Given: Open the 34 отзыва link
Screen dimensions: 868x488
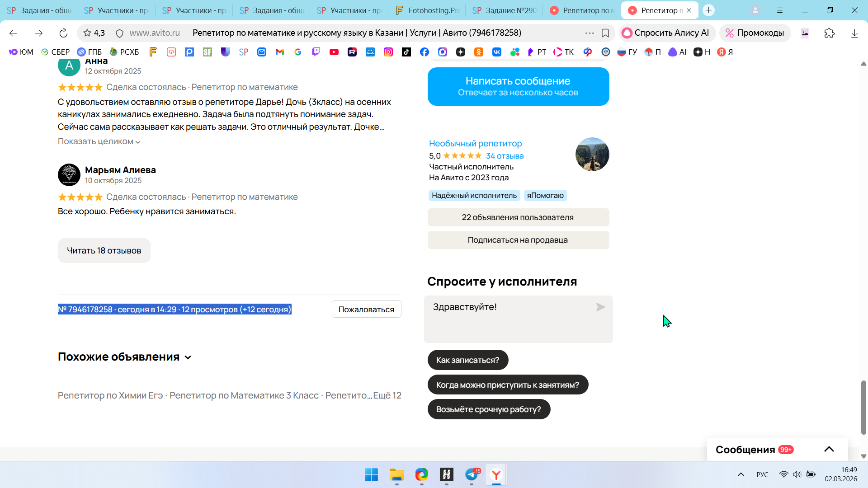Looking at the screenshot, I should pos(505,156).
